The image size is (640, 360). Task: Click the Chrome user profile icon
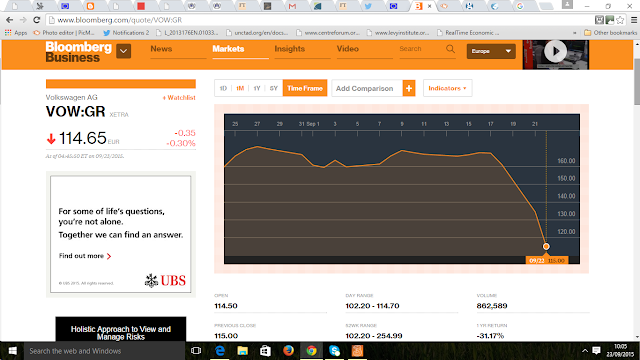[x=567, y=4]
